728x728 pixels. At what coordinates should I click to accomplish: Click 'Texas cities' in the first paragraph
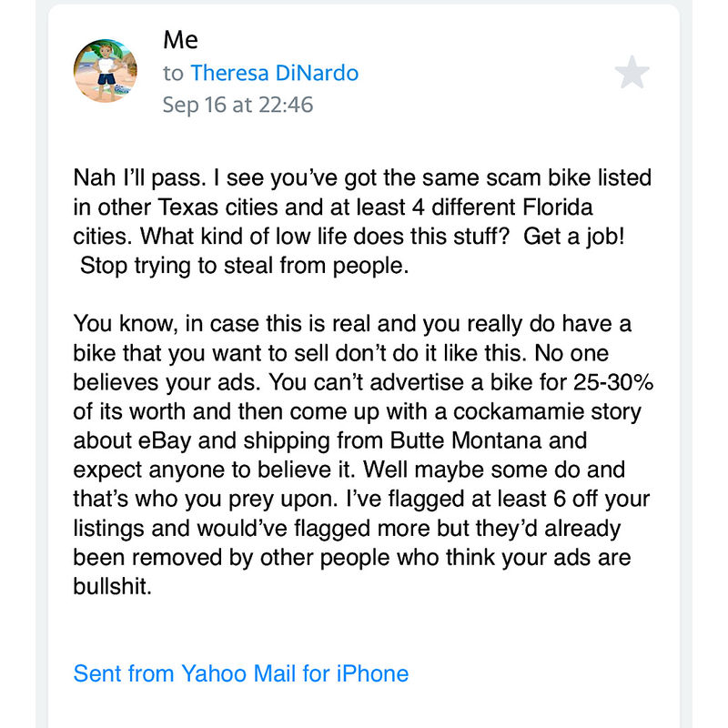pos(217,207)
